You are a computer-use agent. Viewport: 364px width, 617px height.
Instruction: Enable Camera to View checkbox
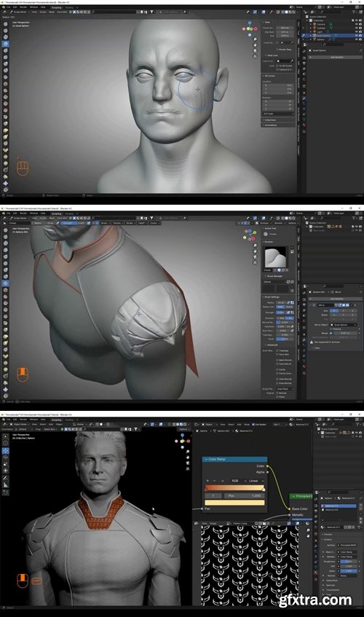pyautogui.click(x=277, y=70)
